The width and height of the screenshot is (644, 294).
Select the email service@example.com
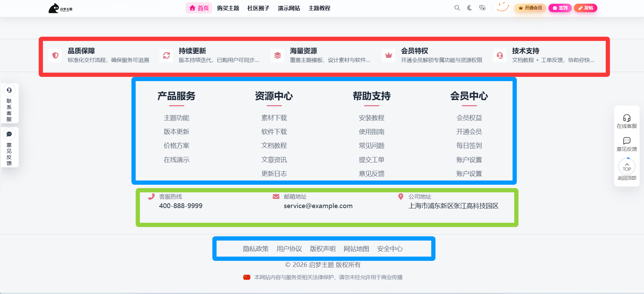coord(318,206)
